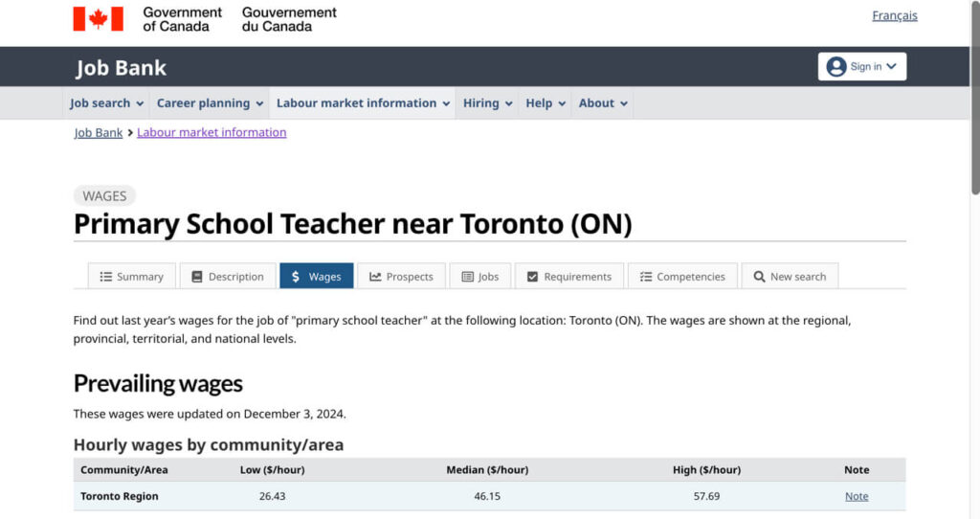This screenshot has width=980, height=519.
Task: Expand the Job search menu
Action: click(106, 103)
